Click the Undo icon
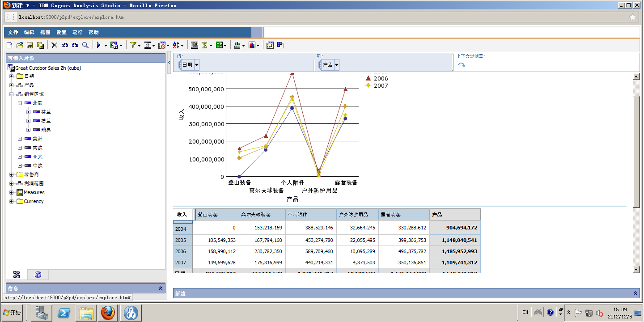Screen dimensions: 644x322 click(65, 45)
